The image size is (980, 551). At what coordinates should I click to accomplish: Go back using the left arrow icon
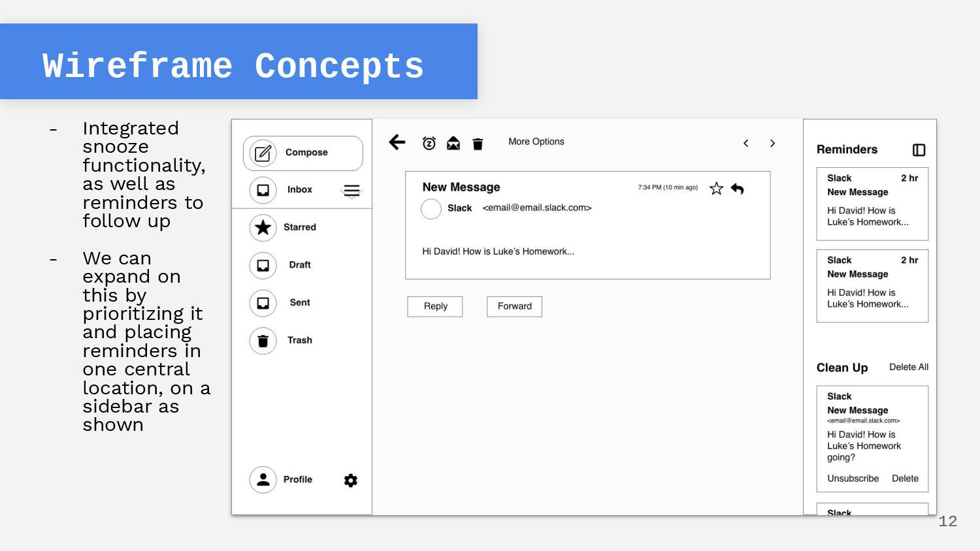point(397,142)
